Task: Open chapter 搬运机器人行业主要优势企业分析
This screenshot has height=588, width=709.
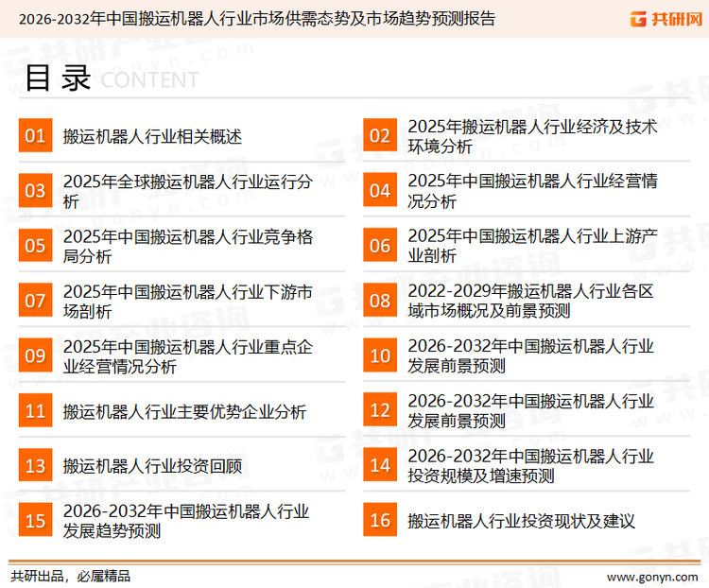Action: point(184,411)
